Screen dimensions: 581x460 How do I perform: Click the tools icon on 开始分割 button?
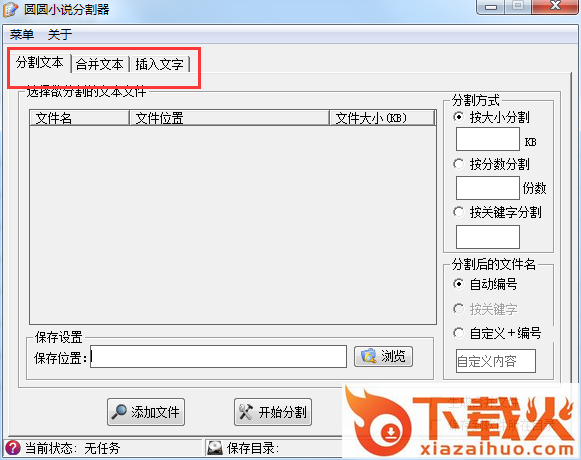(246, 412)
